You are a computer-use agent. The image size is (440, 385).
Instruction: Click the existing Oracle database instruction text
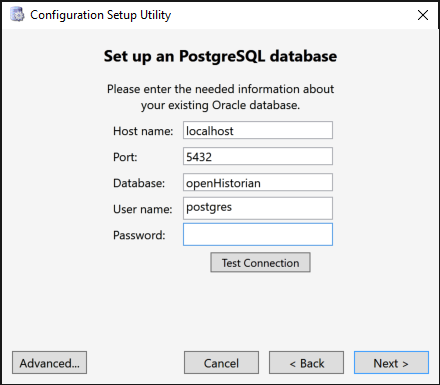click(220, 97)
